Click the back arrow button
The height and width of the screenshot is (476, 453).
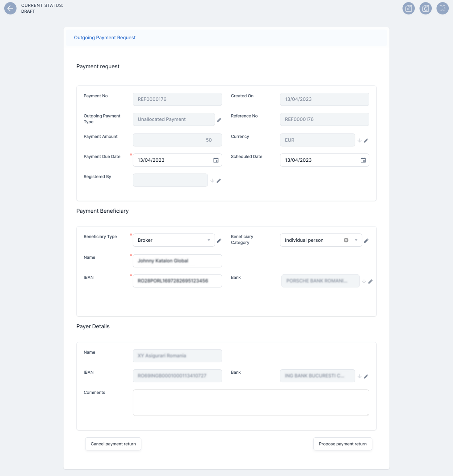pos(10,8)
